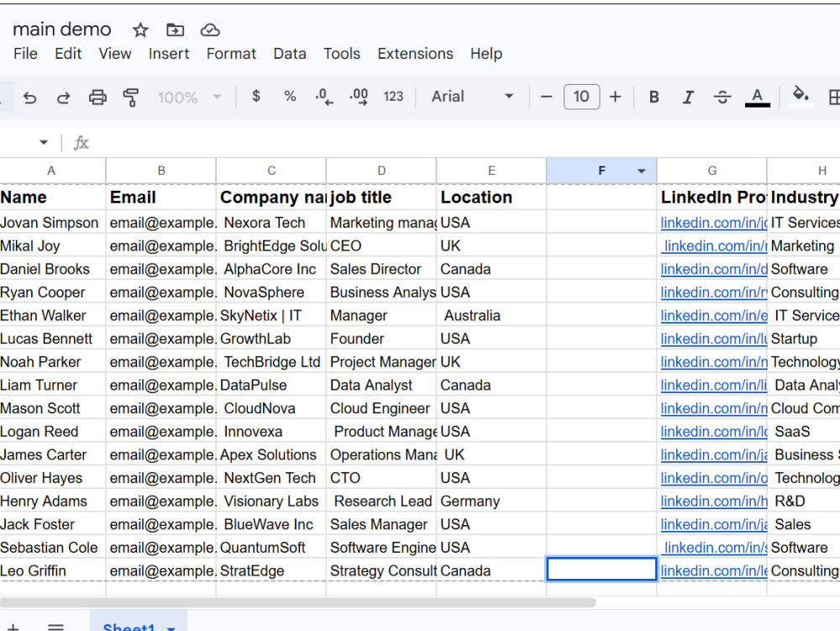Toggle italic formatting
This screenshot has width=840, height=631.
(688, 97)
